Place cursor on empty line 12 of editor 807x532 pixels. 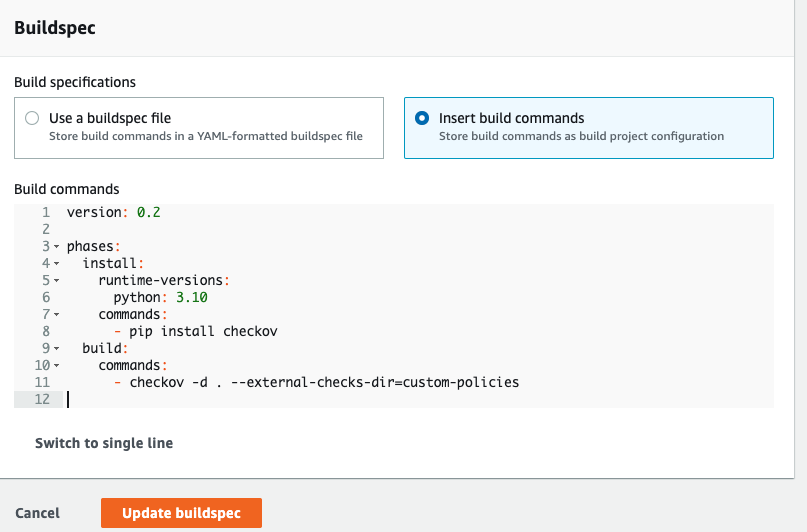[300, 400]
